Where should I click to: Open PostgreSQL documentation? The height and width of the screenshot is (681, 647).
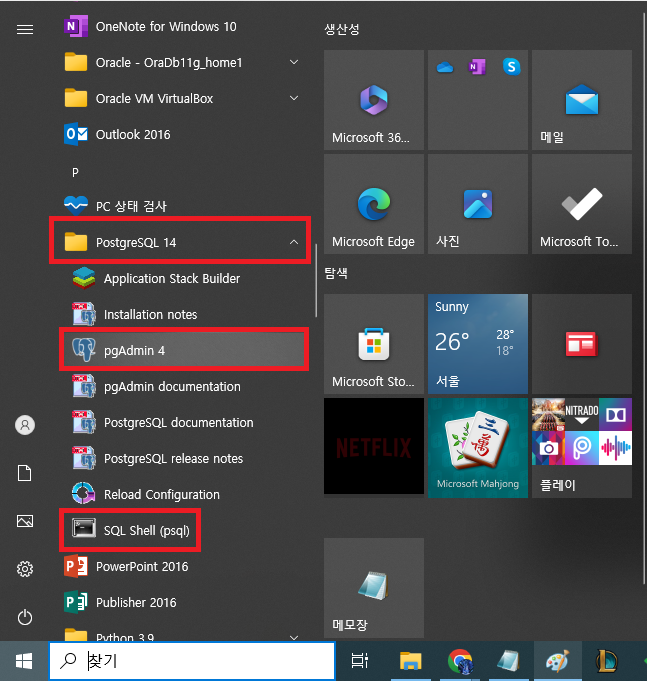point(182,423)
